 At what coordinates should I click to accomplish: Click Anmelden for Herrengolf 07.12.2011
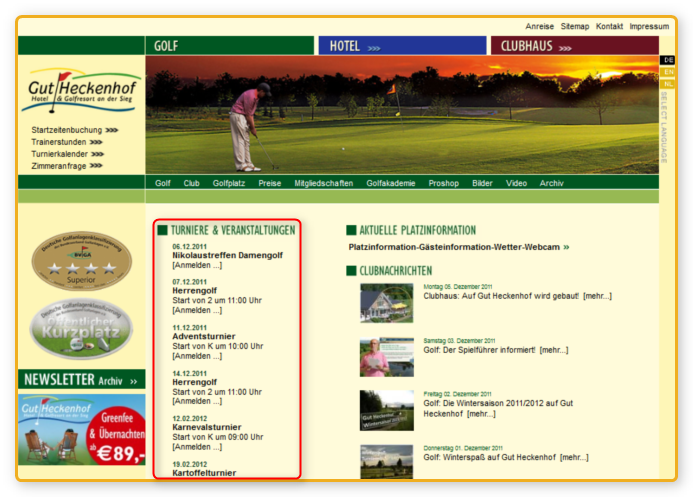pyautogui.click(x=197, y=310)
